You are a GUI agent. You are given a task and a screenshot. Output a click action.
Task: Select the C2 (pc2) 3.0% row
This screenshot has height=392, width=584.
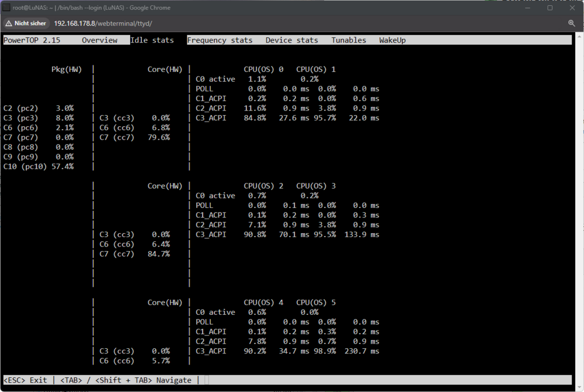coord(39,108)
